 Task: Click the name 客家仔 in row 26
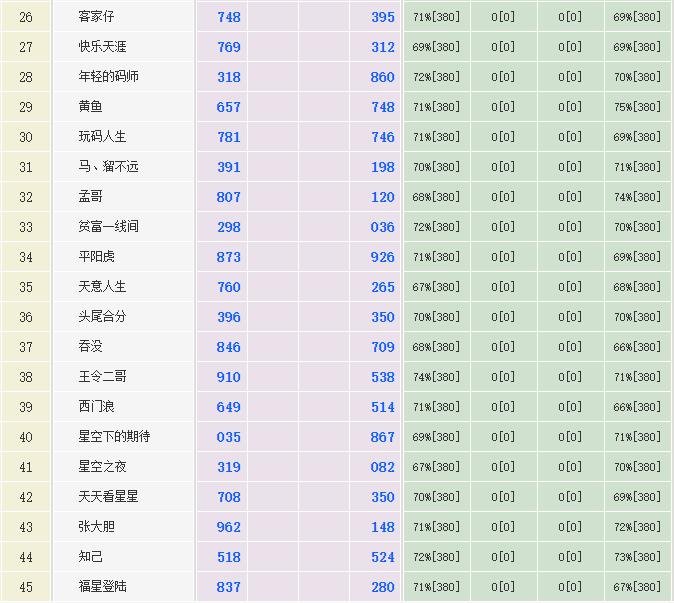(x=97, y=17)
